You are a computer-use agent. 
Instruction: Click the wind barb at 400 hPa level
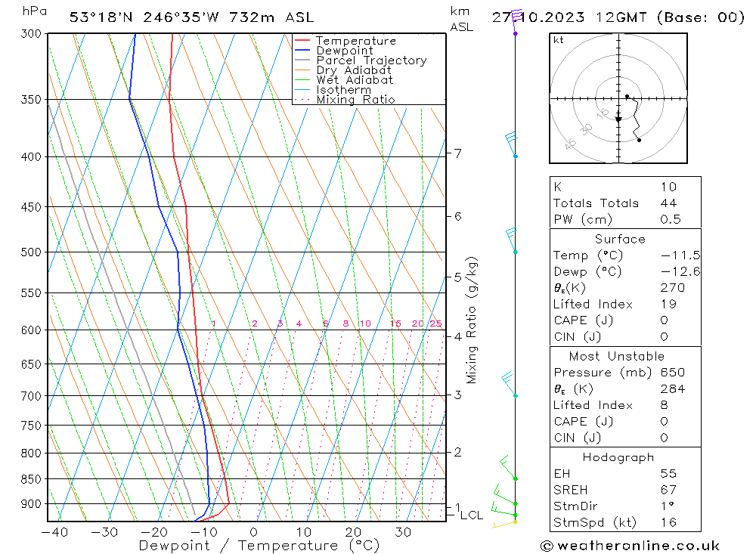[x=511, y=144]
